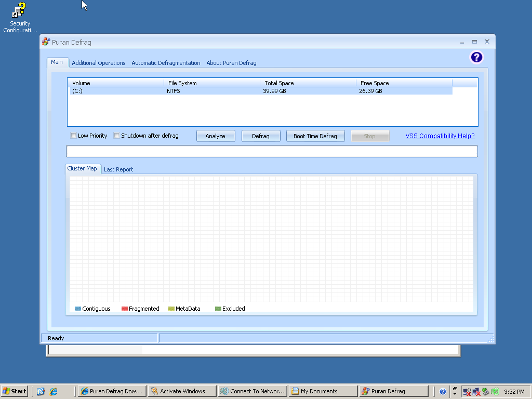The image size is (532, 399).
Task: Switch to Additional Operations tab
Action: click(x=99, y=63)
